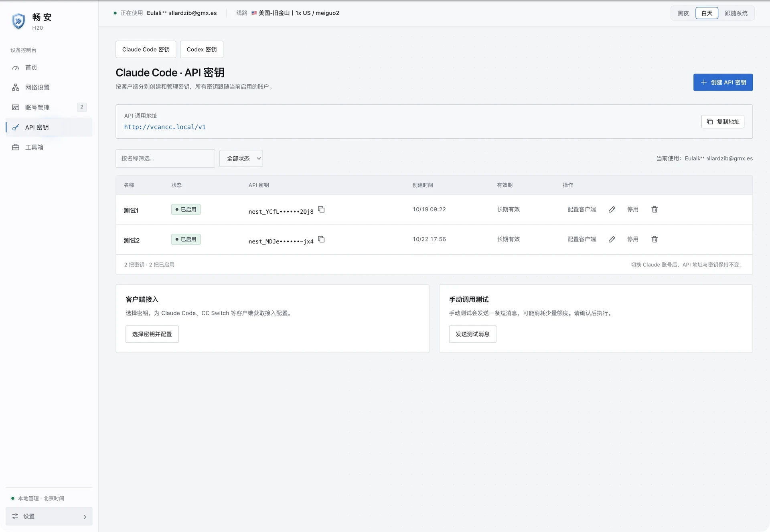Click the 选择密钥并配置 button
Screen dimensions: 770x532
pyautogui.click(x=152, y=334)
